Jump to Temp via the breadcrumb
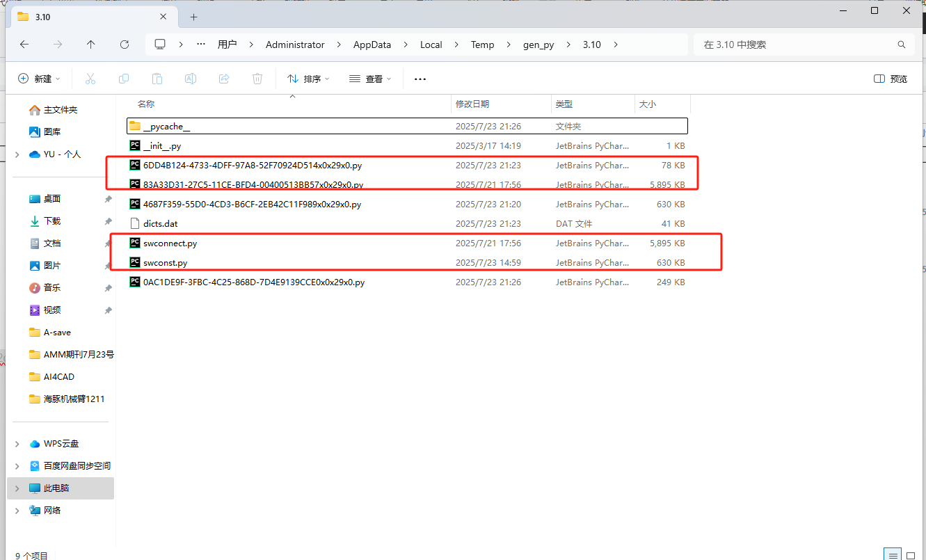Screen dimensions: 926x560 [x=482, y=44]
